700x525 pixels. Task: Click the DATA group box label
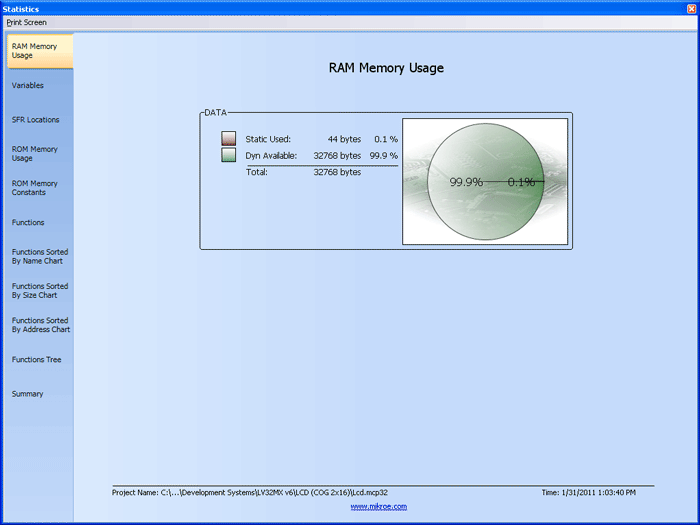215,112
